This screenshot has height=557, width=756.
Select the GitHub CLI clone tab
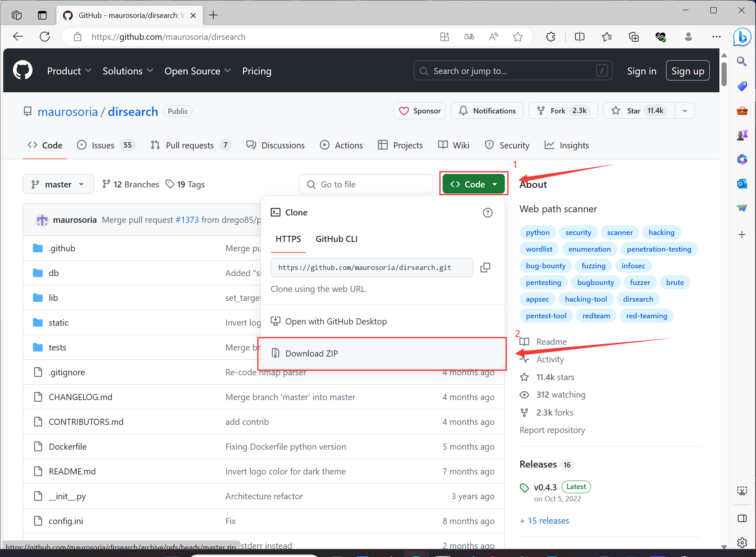pyautogui.click(x=337, y=239)
